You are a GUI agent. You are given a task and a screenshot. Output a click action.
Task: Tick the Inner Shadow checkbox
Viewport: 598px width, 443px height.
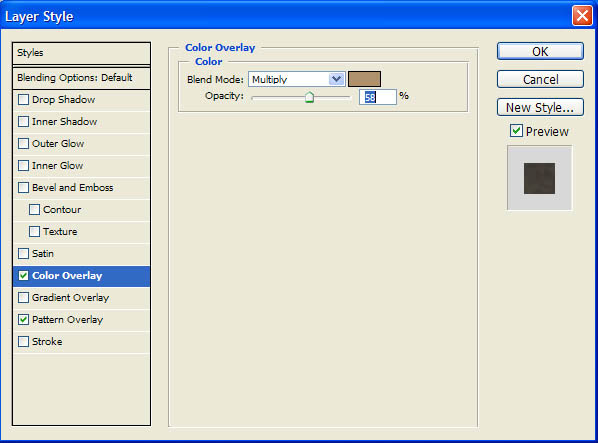[x=23, y=122]
